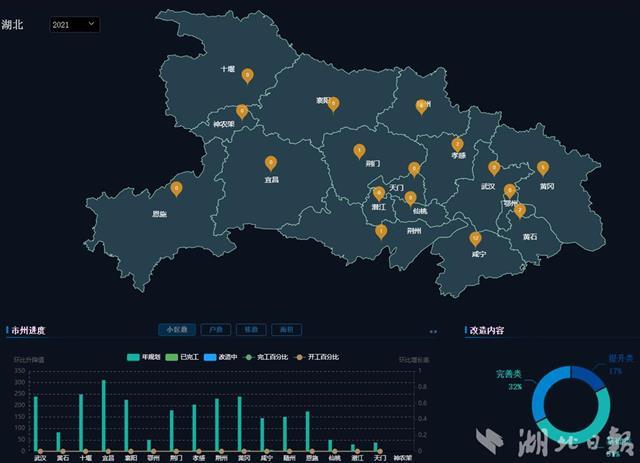Select the 襄阳 location marker
This screenshot has height=463, width=640.
333,103
